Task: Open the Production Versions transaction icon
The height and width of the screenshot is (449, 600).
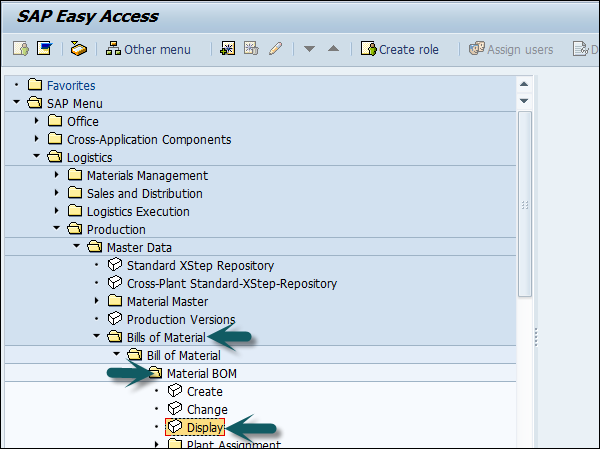Action: (x=115, y=319)
